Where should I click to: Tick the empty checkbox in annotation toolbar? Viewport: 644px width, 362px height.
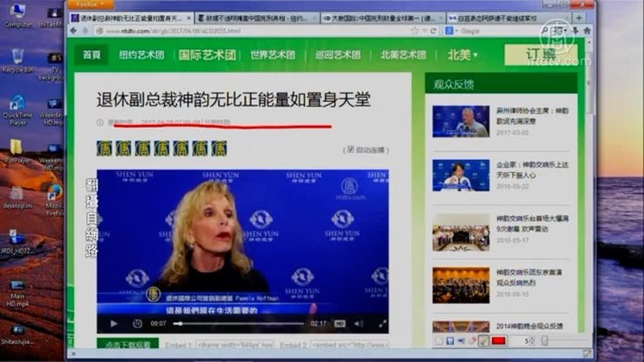click(x=438, y=341)
